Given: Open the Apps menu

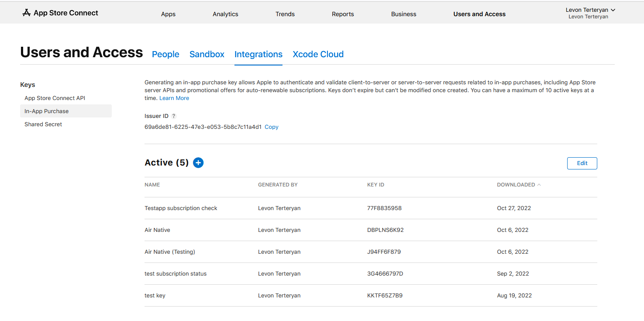Looking at the screenshot, I should pyautogui.click(x=168, y=14).
